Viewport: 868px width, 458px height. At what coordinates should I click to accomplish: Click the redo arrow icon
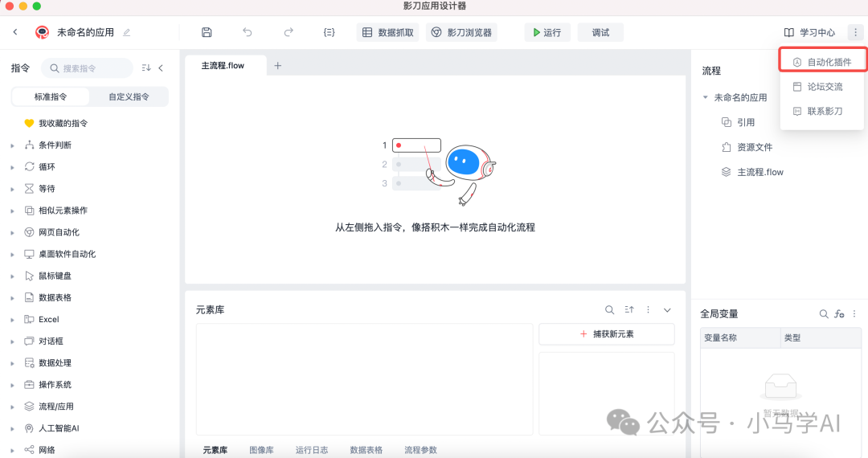(x=289, y=33)
